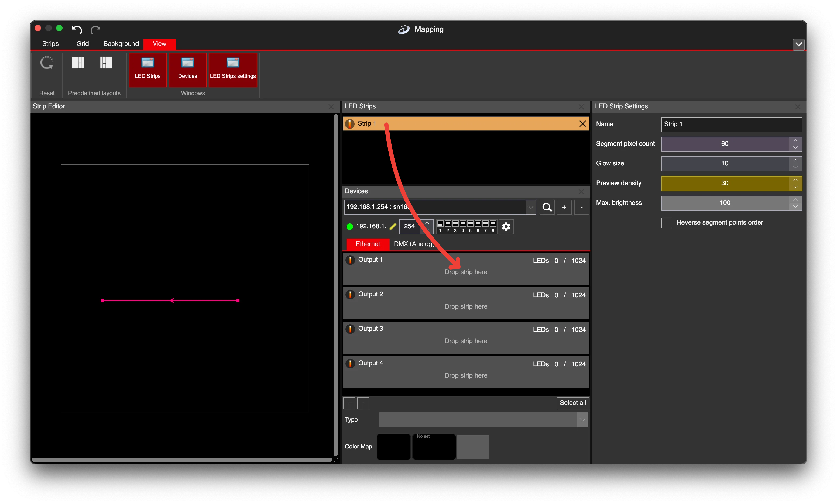Add a device with the plus button
The height and width of the screenshot is (504, 837).
coord(564,207)
